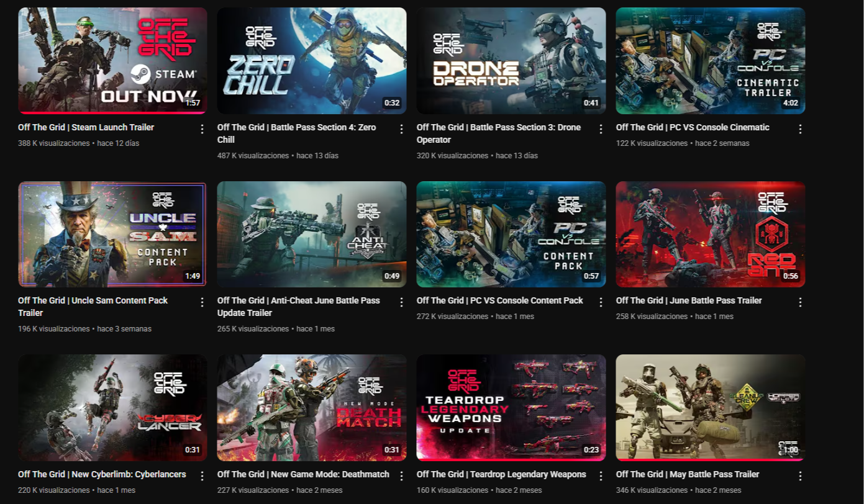864x504 pixels.
Task: Click '272 K visualizaciones • hace 1 mes' text
Action: 475,317
